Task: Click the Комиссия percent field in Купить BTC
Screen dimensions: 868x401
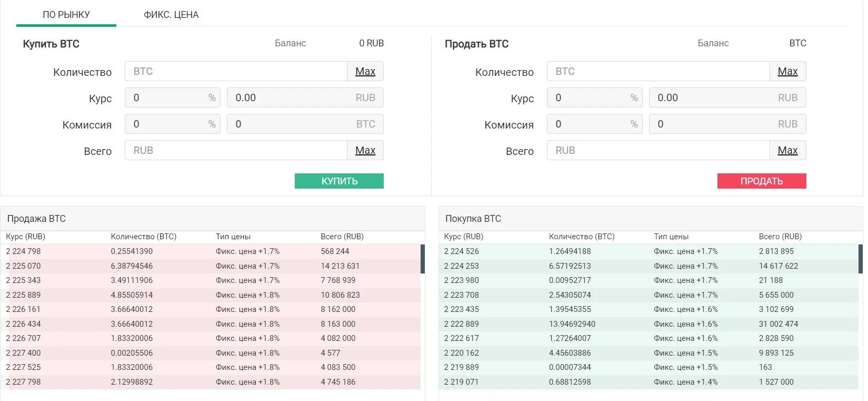Action: pos(173,124)
